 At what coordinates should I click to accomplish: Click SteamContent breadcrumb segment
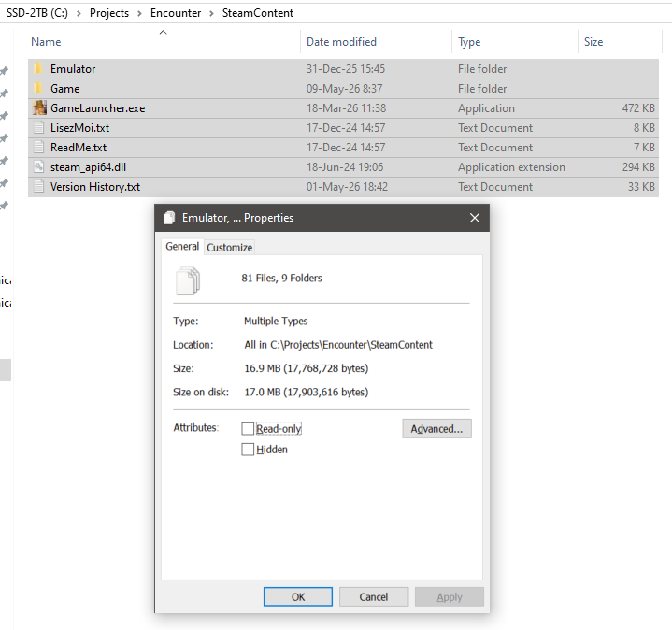258,13
